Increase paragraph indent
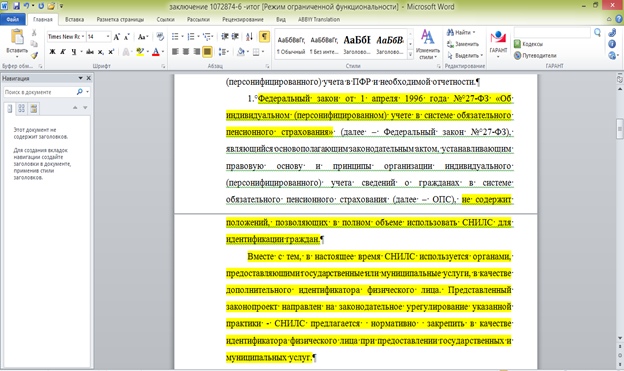The height and width of the screenshot is (371, 624). [235, 37]
